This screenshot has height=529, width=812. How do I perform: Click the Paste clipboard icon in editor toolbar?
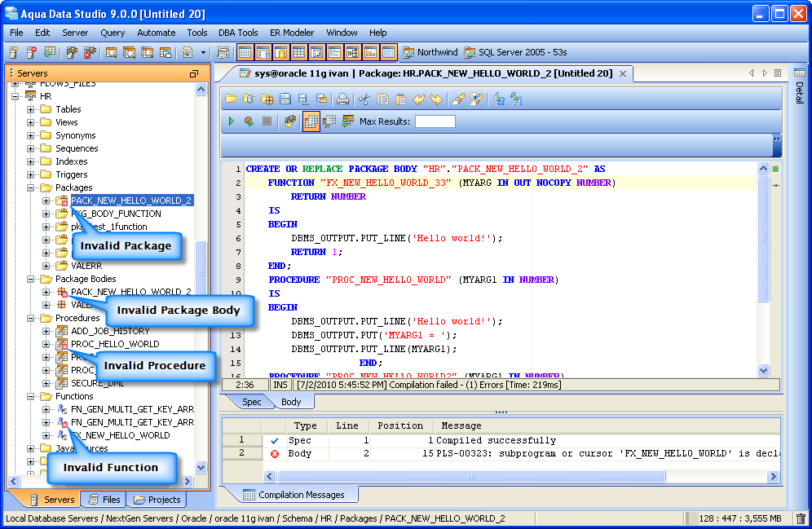click(400, 99)
